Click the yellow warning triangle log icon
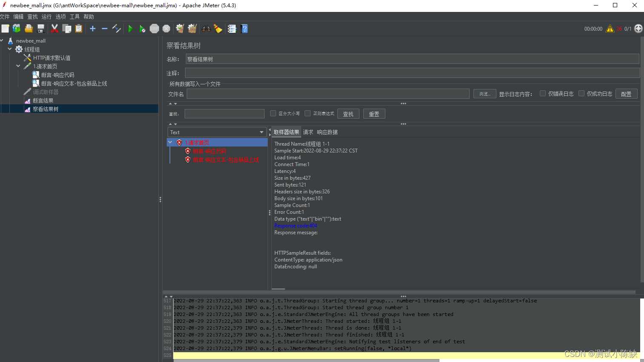 pyautogui.click(x=610, y=29)
